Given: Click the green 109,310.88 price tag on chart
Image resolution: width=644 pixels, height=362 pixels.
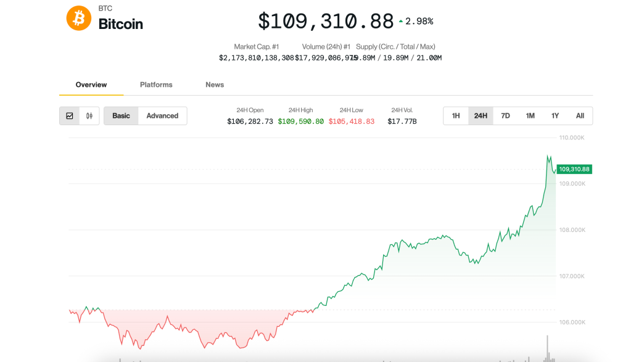Looking at the screenshot, I should click(574, 169).
